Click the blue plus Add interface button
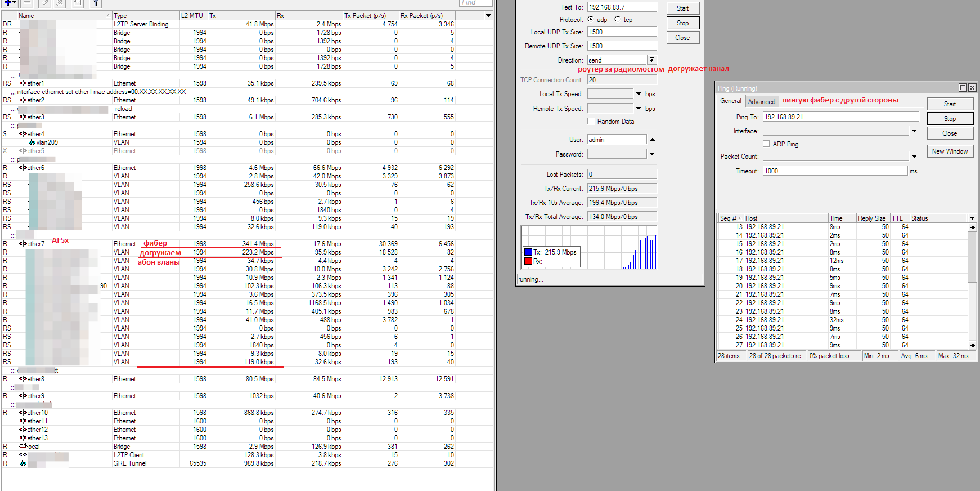Viewport: 980px width, 491px height. click(8, 3)
